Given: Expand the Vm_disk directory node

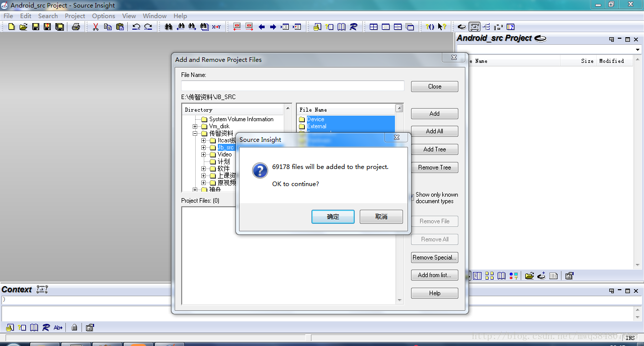Looking at the screenshot, I should click(195, 126).
